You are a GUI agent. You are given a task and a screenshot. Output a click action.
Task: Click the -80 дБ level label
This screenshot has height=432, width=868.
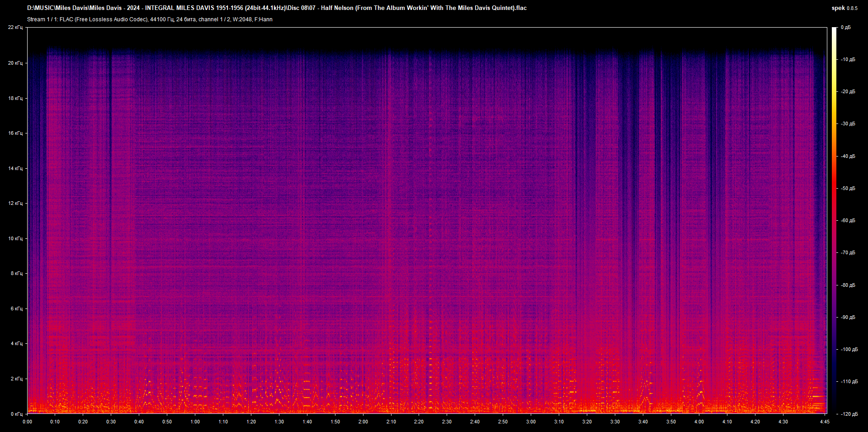(x=848, y=285)
